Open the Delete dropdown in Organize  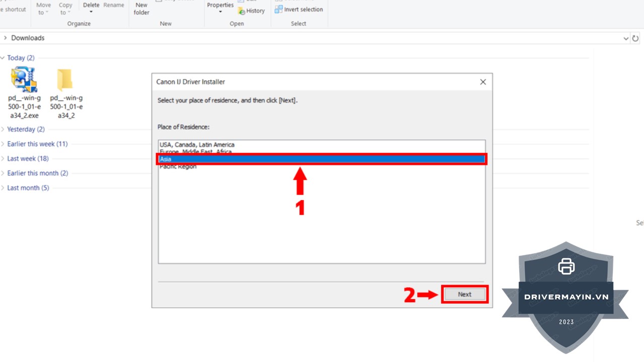tap(91, 12)
